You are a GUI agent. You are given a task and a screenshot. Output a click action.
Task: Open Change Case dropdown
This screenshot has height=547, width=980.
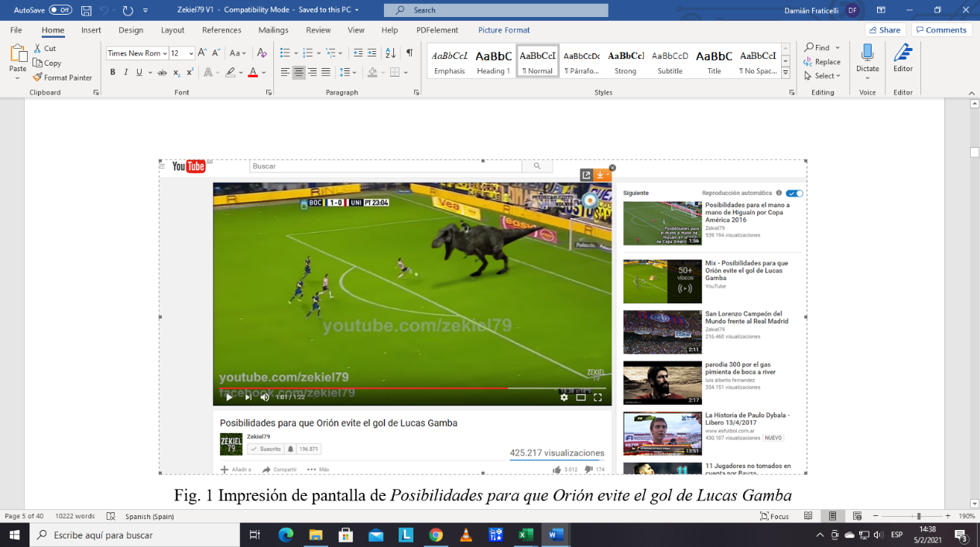238,53
